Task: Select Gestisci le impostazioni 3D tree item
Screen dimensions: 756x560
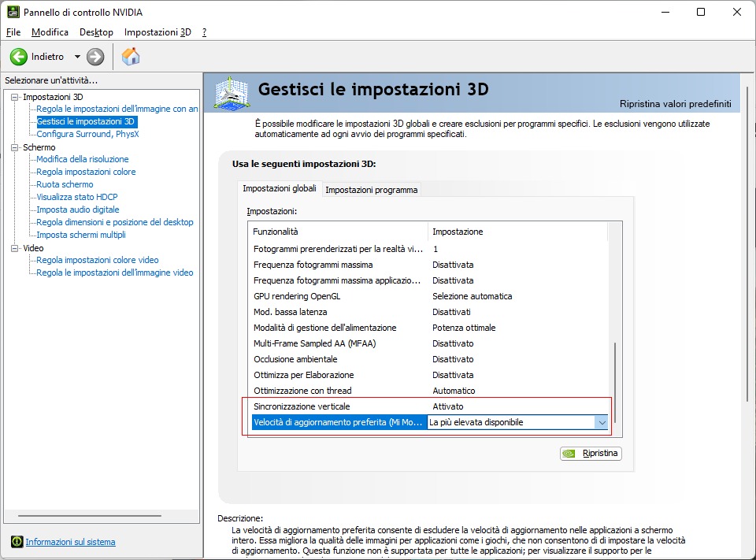Action: [x=86, y=121]
